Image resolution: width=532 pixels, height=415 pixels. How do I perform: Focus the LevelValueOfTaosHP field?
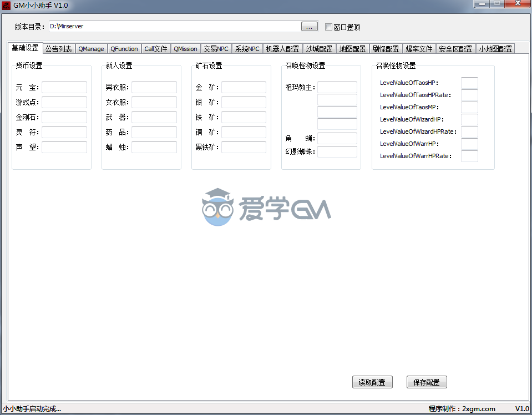pyautogui.click(x=469, y=83)
